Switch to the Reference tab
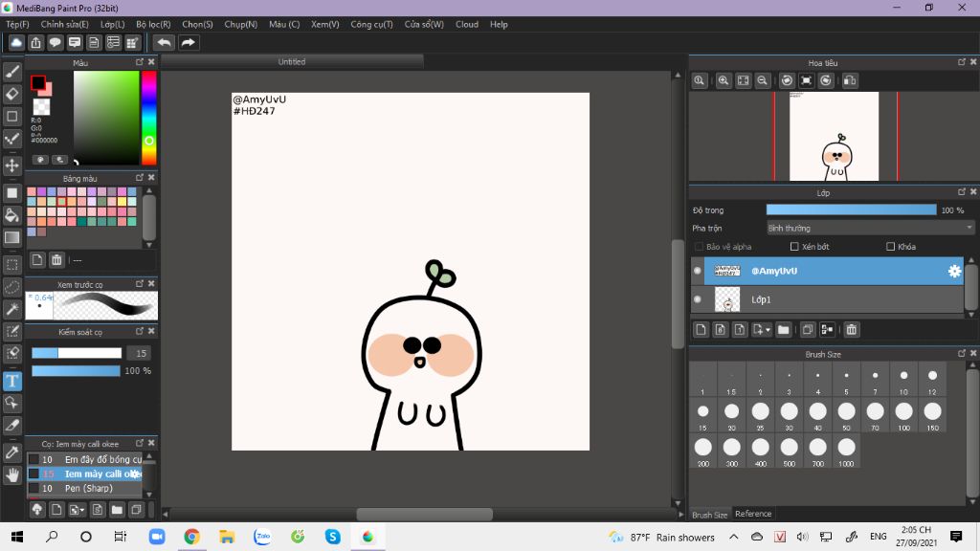Image resolution: width=980 pixels, height=551 pixels. [753, 515]
